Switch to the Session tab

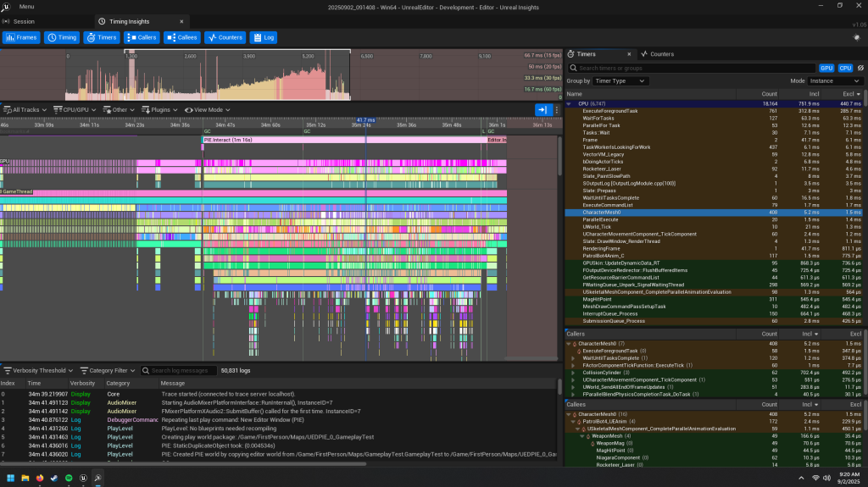click(x=24, y=21)
